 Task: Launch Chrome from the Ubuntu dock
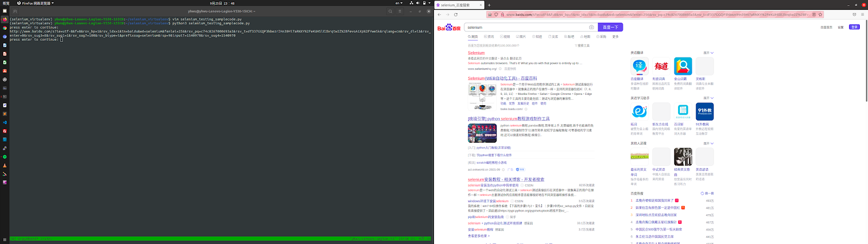click(x=5, y=28)
